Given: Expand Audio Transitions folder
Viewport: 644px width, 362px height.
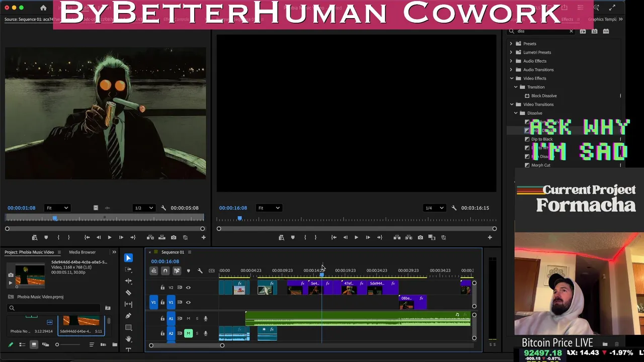Looking at the screenshot, I should tap(511, 70).
